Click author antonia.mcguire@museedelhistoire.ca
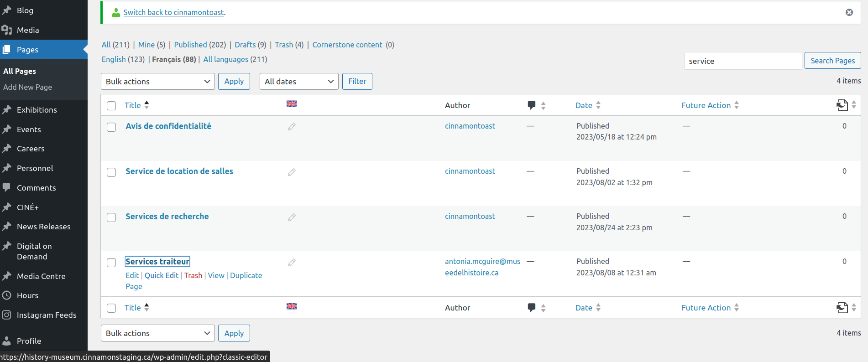This screenshot has height=362, width=868. tap(482, 267)
